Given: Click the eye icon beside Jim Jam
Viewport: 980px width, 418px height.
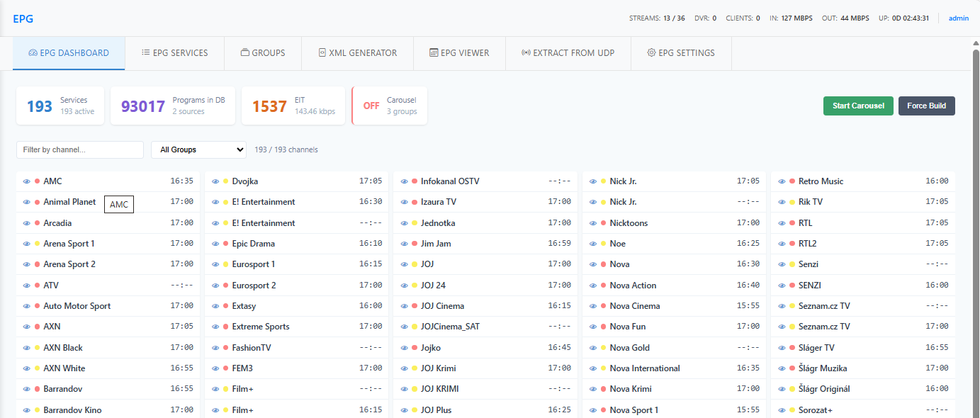Looking at the screenshot, I should click(404, 244).
